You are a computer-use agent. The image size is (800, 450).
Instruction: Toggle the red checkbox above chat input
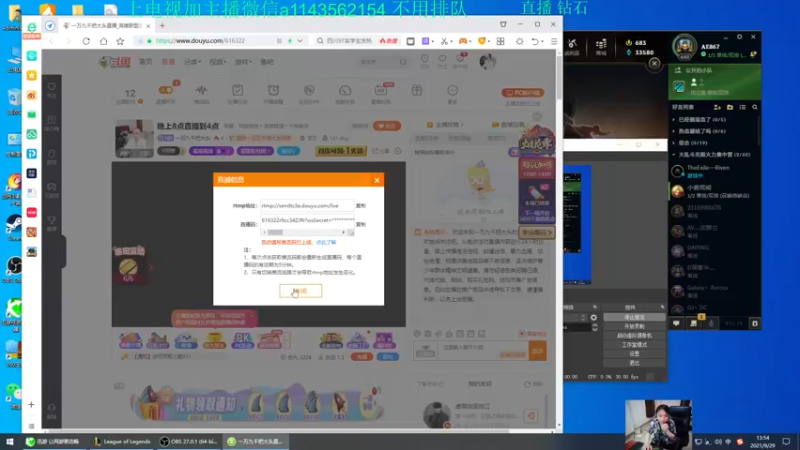click(521, 334)
